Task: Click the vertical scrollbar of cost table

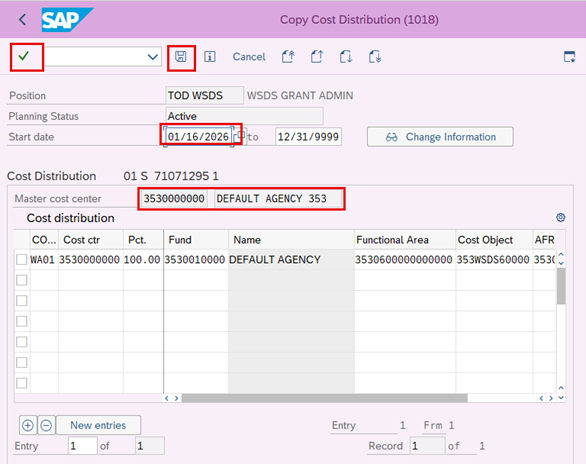Action: pyautogui.click(x=561, y=286)
